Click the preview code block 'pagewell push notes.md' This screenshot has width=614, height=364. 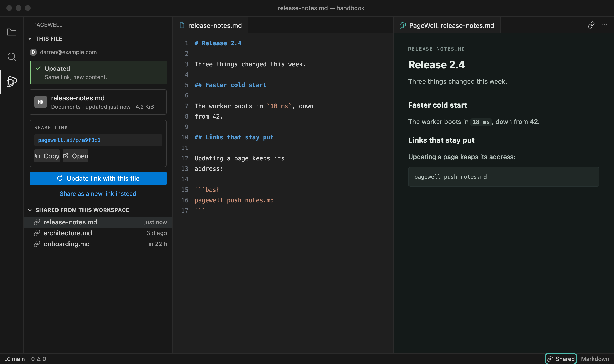(x=504, y=177)
